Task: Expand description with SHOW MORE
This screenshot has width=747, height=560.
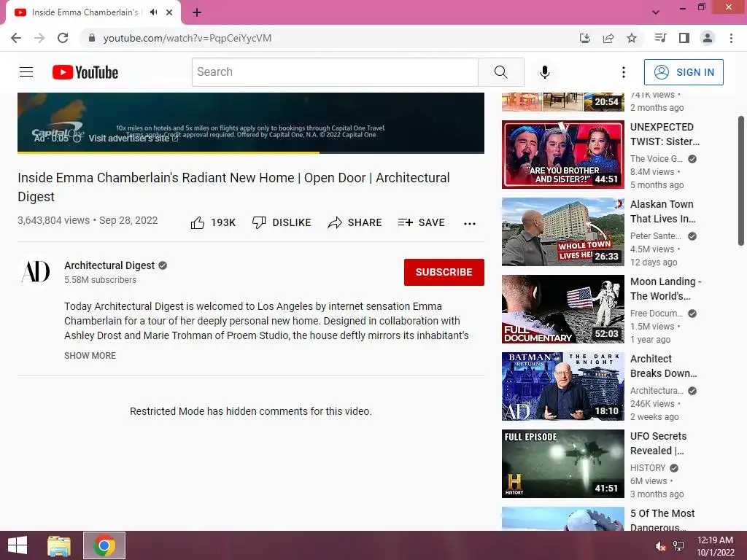Action: [90, 355]
